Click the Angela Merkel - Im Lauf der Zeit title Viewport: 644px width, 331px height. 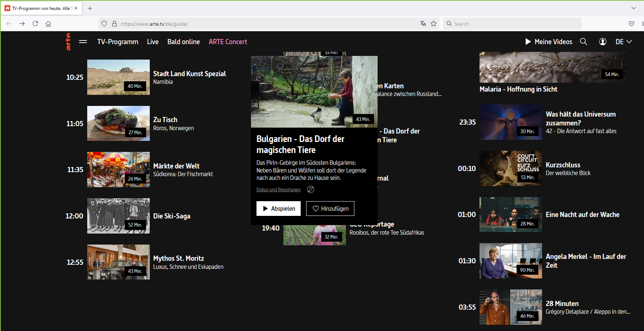click(x=586, y=261)
